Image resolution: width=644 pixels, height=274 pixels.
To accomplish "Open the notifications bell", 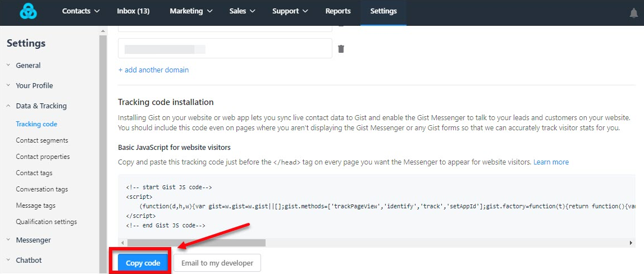I will coord(634,13).
